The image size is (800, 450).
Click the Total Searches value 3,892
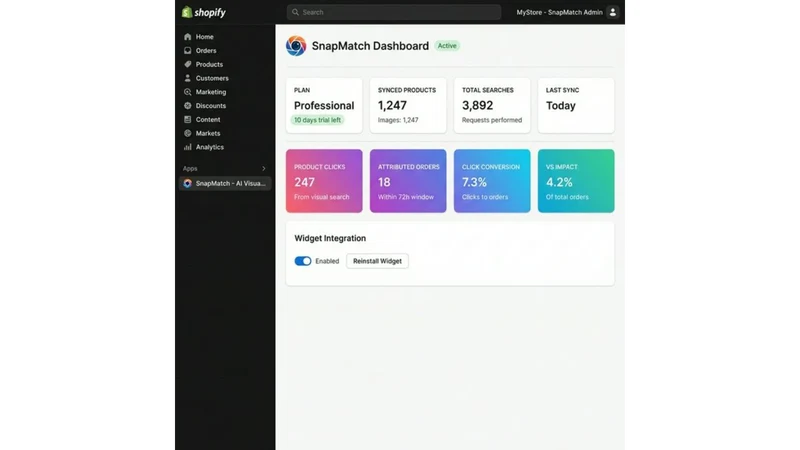tap(478, 106)
